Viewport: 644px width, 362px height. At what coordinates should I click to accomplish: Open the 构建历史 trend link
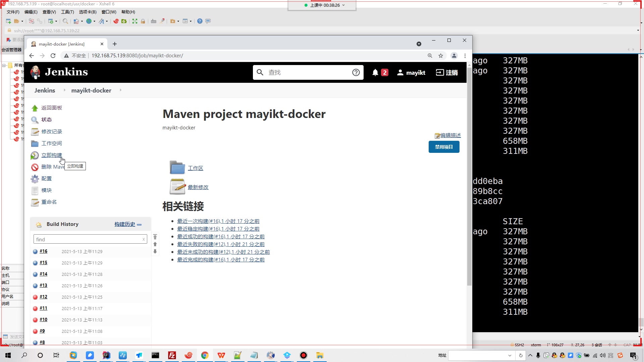(x=125, y=224)
